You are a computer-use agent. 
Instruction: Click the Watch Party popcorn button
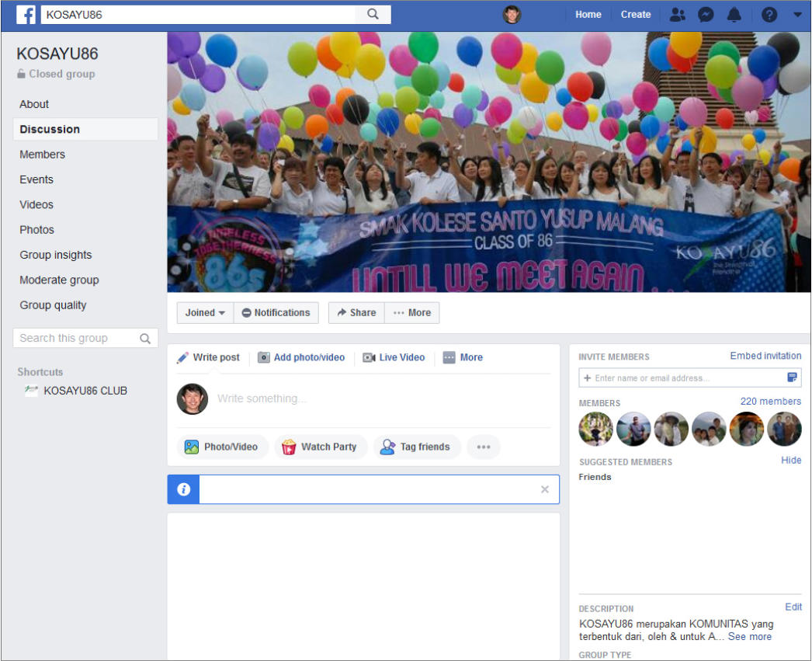(x=321, y=447)
